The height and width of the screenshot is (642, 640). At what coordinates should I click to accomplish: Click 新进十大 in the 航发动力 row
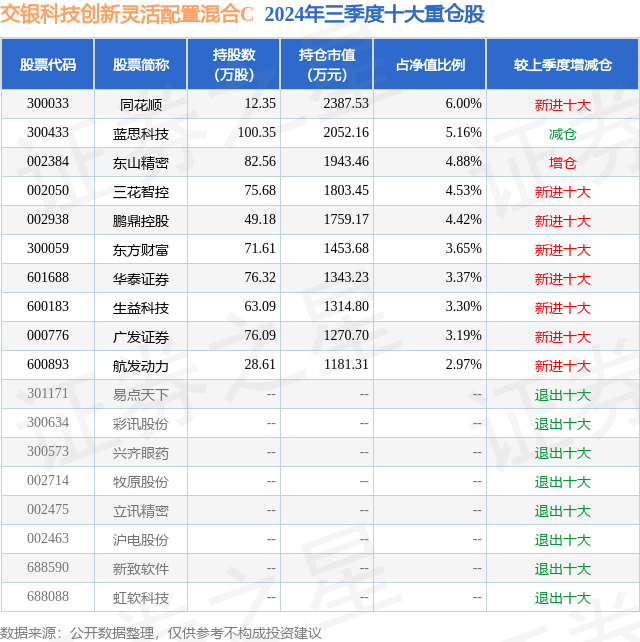click(x=563, y=366)
